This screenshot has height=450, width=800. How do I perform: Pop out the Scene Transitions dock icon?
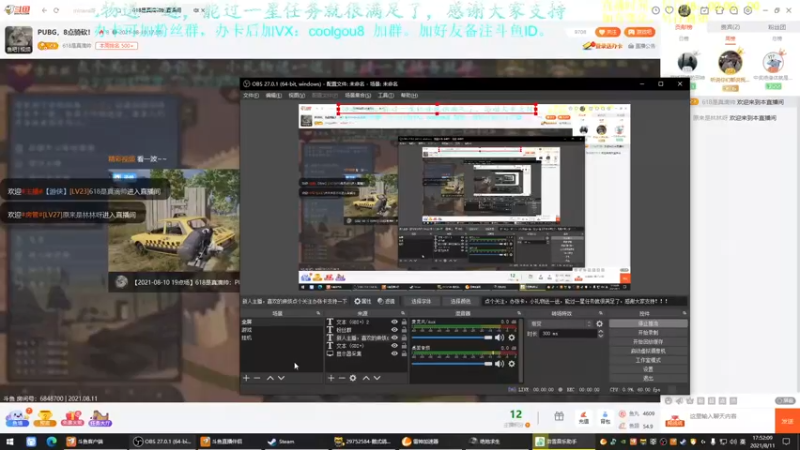tap(601, 313)
